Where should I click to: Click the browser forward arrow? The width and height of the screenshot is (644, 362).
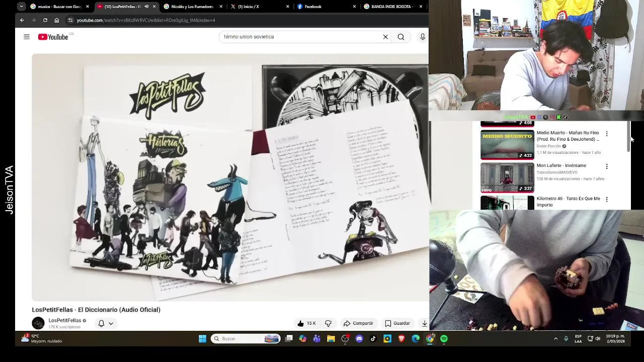[x=34, y=20]
